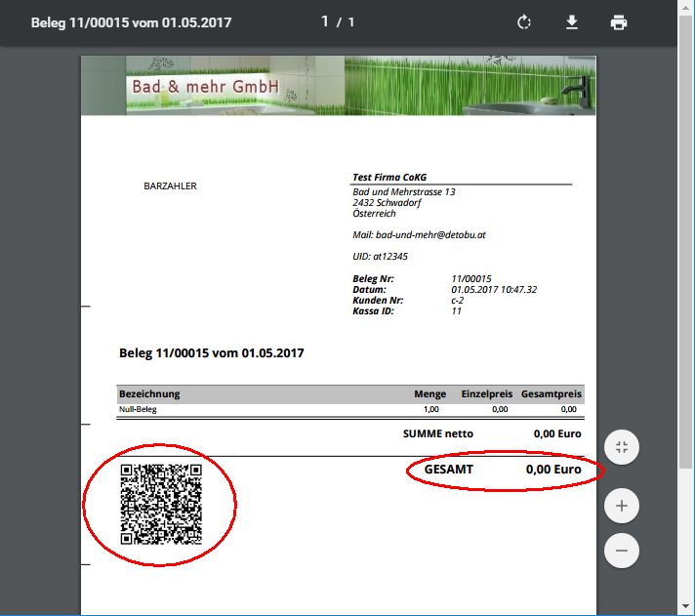695x616 pixels.
Task: Click the Null-Beleg row entry
Action: click(138, 409)
